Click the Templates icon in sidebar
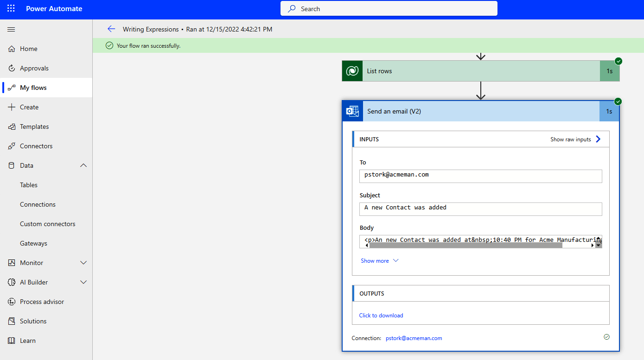The height and width of the screenshot is (360, 644). [x=12, y=126]
